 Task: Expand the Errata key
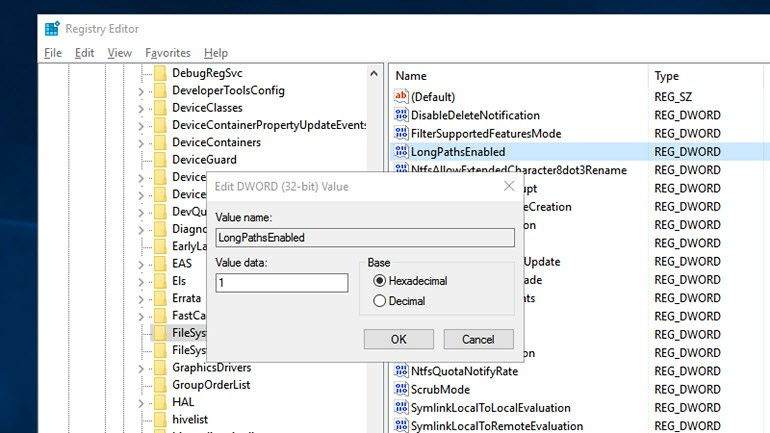coord(141,299)
